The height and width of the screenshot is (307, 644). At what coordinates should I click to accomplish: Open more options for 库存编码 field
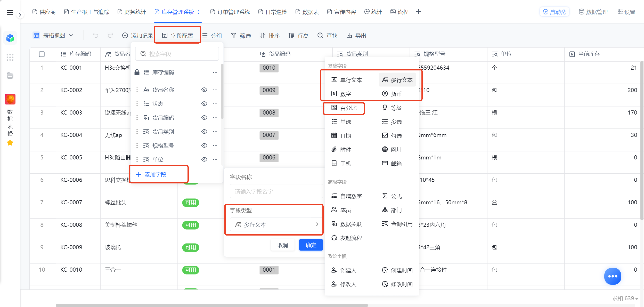[x=215, y=72]
